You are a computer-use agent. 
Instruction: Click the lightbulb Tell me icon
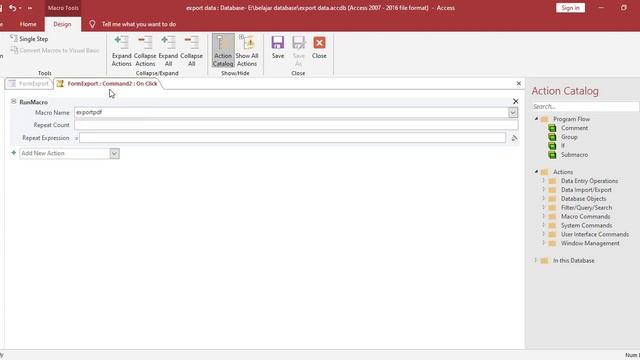click(92, 24)
